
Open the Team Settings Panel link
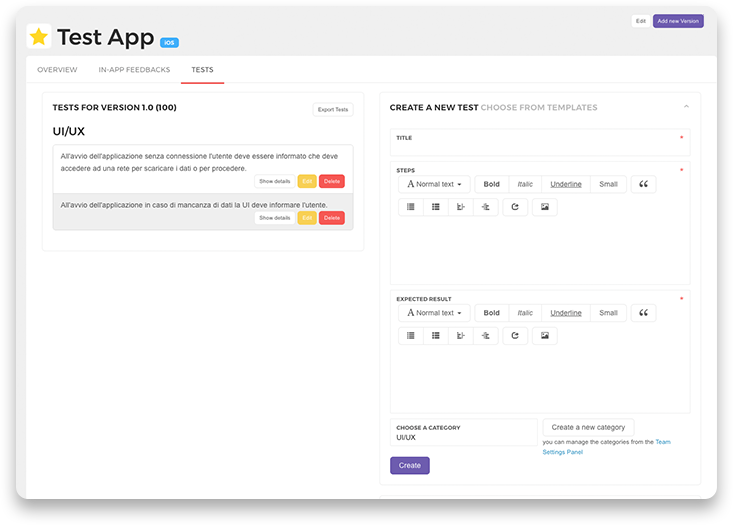pyautogui.click(x=607, y=447)
